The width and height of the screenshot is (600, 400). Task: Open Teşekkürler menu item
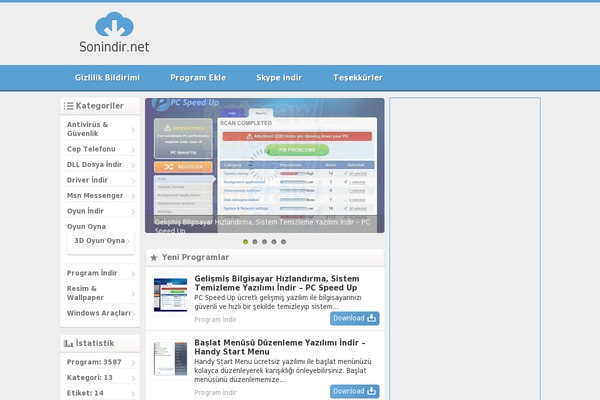[x=358, y=78]
